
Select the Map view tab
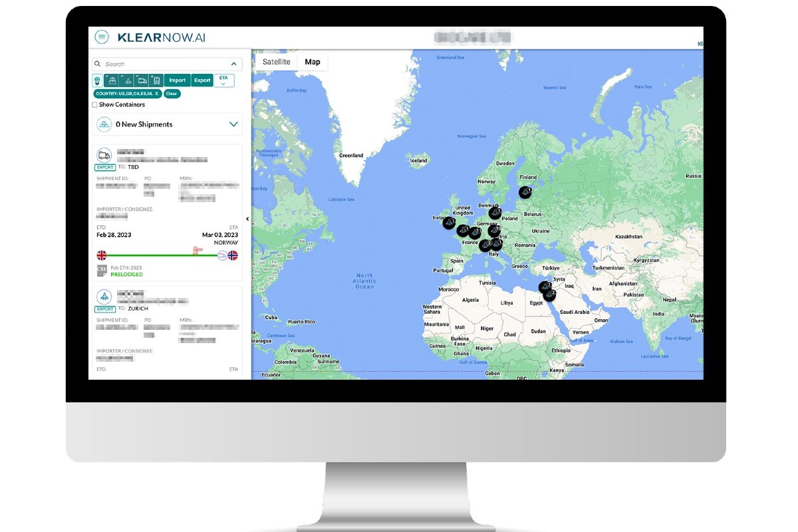pos(312,62)
